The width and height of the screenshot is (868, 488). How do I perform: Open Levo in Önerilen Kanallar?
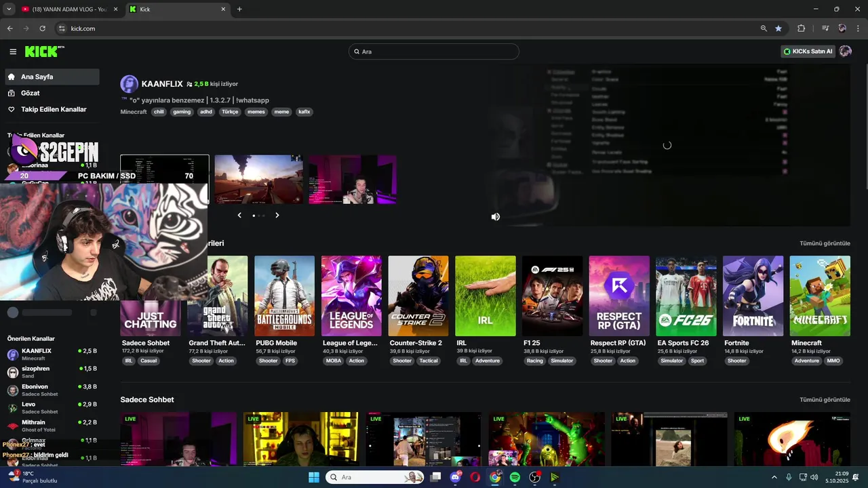click(x=52, y=408)
